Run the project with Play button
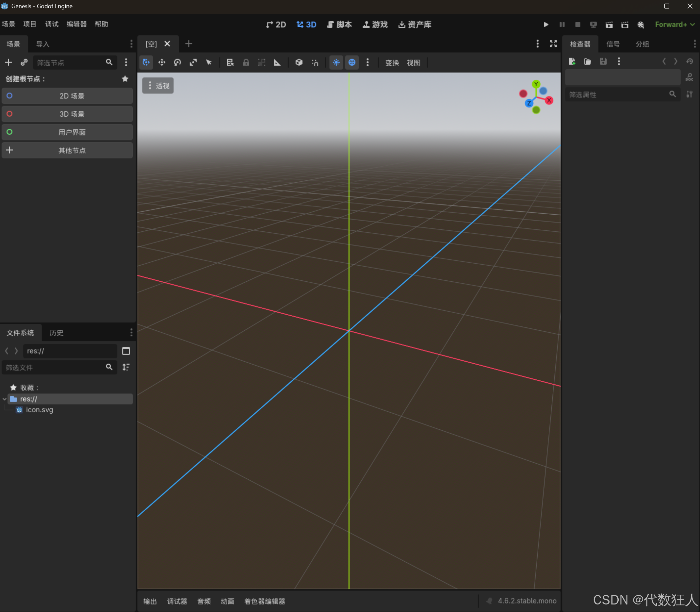 click(x=545, y=25)
